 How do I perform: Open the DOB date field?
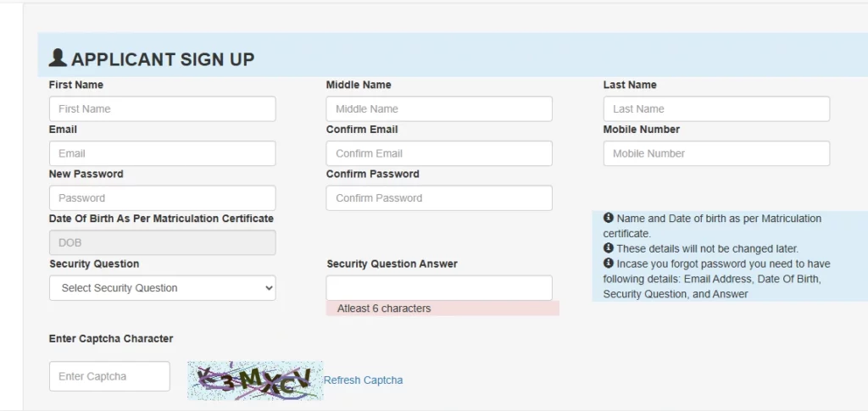[x=162, y=242]
